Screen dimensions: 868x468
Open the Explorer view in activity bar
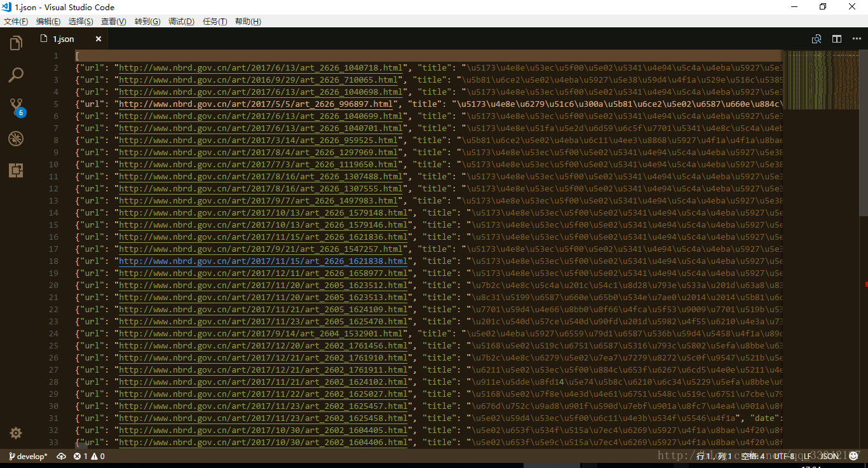coord(16,43)
